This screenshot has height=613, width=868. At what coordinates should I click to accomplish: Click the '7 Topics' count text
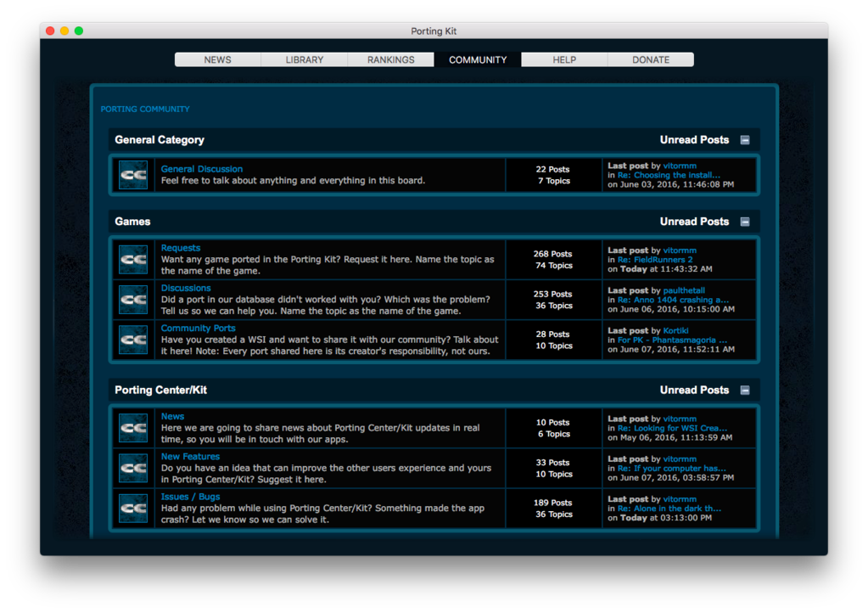point(554,181)
